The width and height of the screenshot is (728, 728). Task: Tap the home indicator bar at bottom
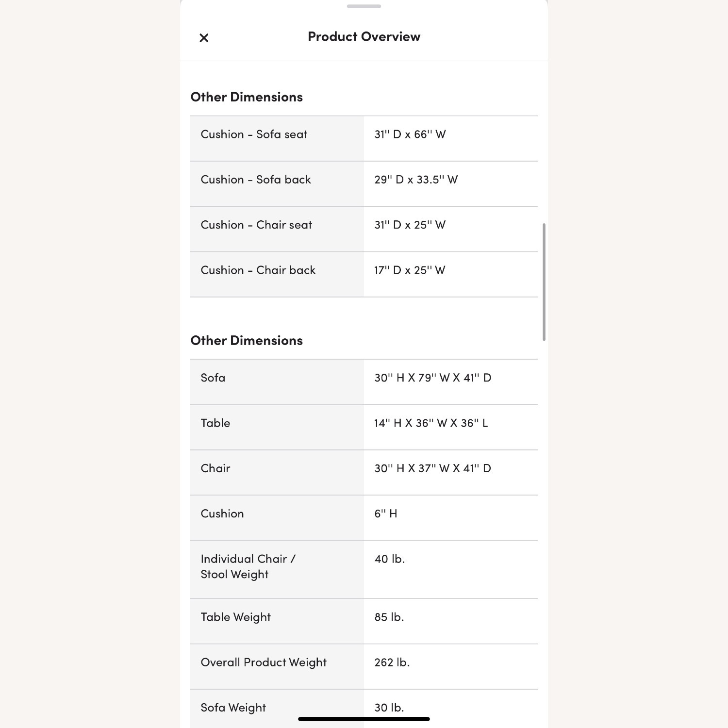click(364, 719)
